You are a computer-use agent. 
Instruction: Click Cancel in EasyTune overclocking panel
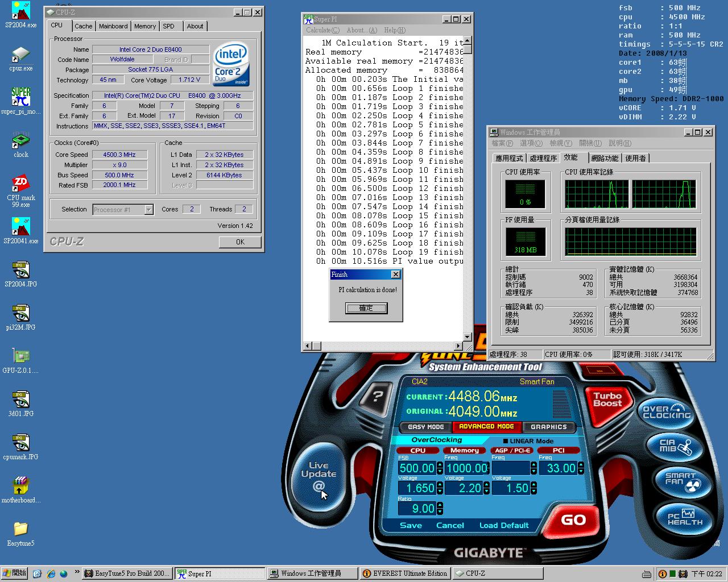click(450, 525)
